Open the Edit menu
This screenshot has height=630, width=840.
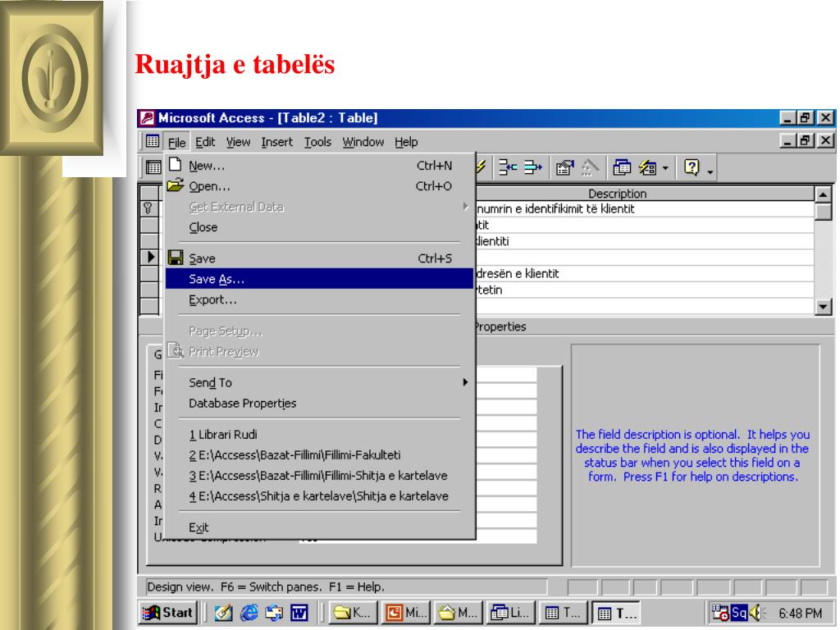tap(205, 142)
